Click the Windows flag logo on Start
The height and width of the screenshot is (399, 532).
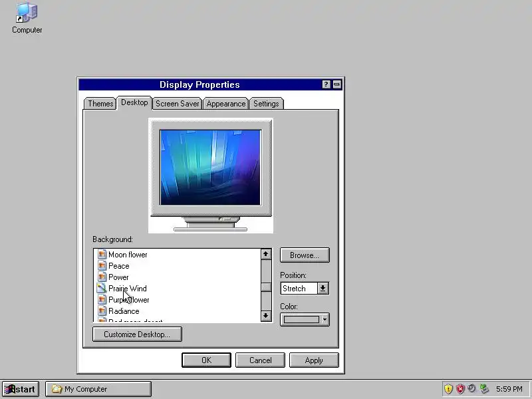10,389
